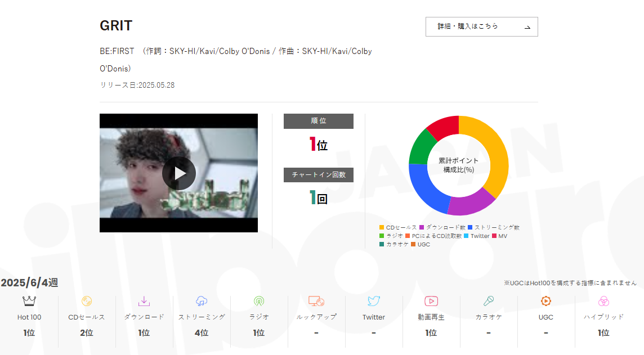The width and height of the screenshot is (644, 355).
Task: Click the green ラジオ legend swatch
Action: tap(382, 236)
